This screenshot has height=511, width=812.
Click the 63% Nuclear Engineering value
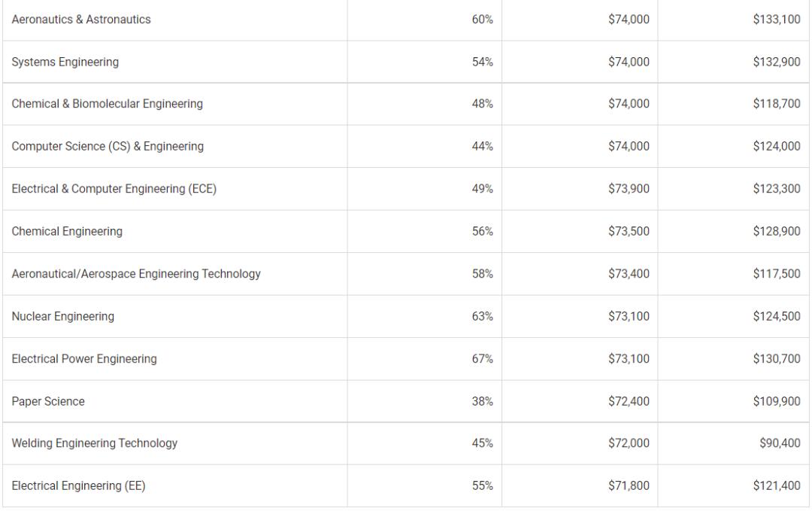click(482, 317)
